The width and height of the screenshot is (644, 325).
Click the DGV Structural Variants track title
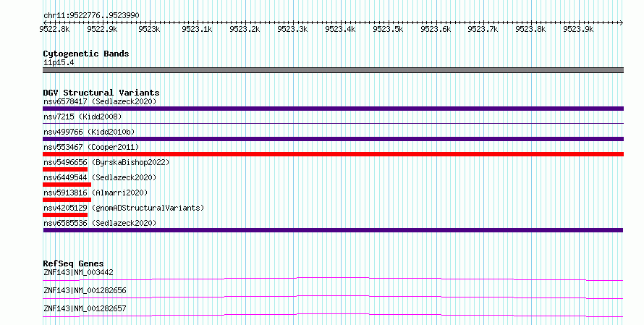[101, 93]
